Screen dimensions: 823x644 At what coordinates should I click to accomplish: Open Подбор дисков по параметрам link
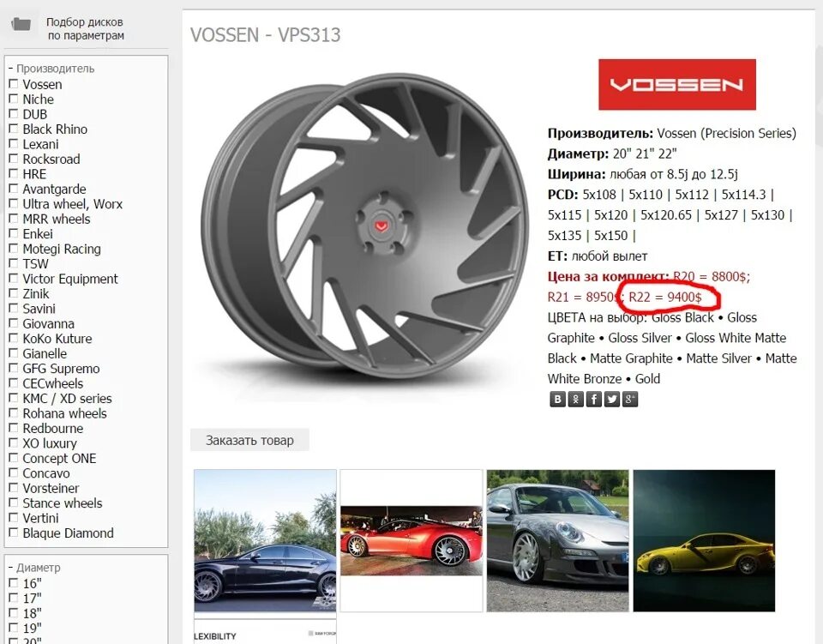pyautogui.click(x=85, y=29)
